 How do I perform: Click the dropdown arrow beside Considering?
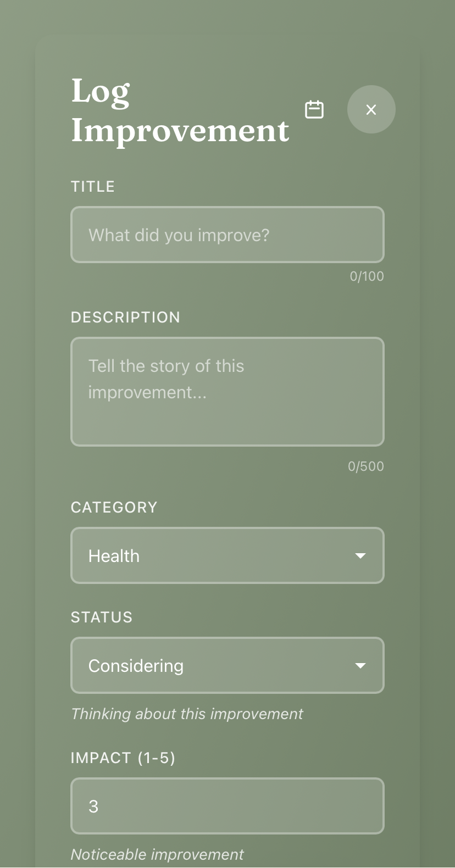pos(360,665)
